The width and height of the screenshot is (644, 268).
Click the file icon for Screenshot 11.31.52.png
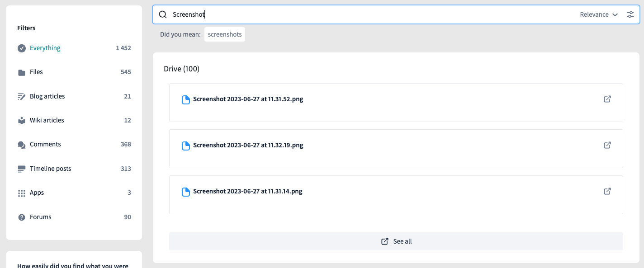click(x=185, y=100)
